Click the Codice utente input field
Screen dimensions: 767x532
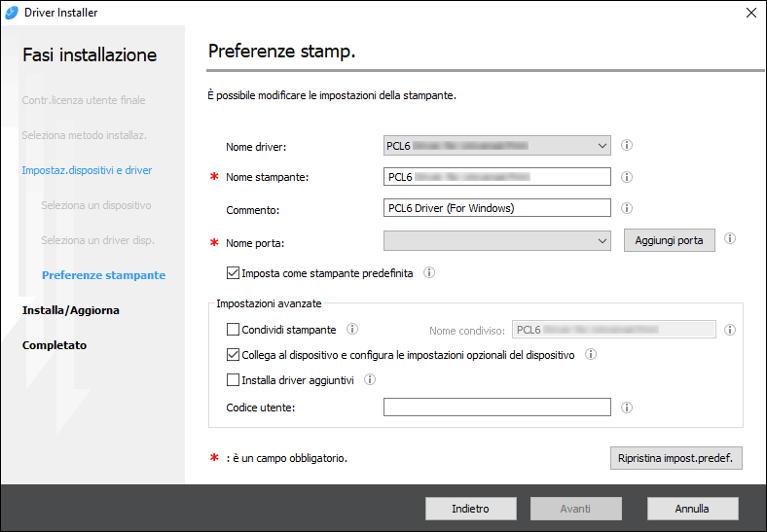click(497, 407)
